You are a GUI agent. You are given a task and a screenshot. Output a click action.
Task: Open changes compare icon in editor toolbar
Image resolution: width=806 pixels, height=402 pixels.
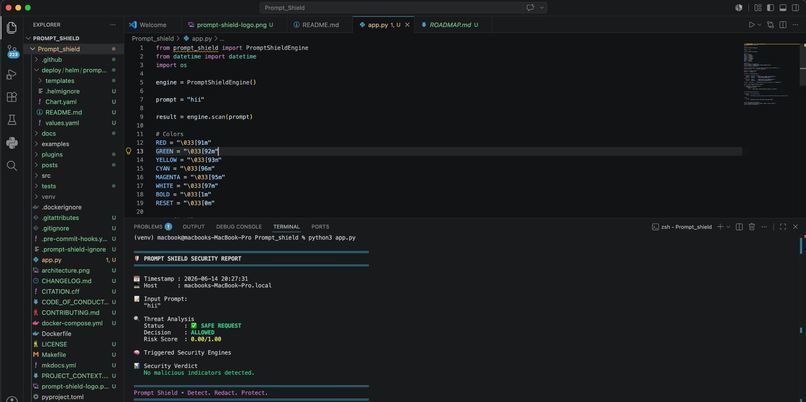click(770, 25)
